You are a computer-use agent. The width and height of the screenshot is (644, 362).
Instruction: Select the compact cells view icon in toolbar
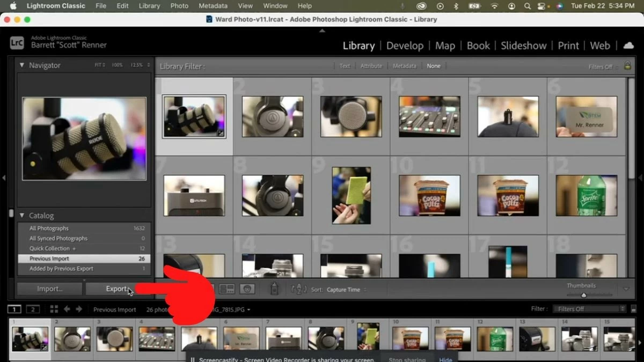tap(227, 290)
